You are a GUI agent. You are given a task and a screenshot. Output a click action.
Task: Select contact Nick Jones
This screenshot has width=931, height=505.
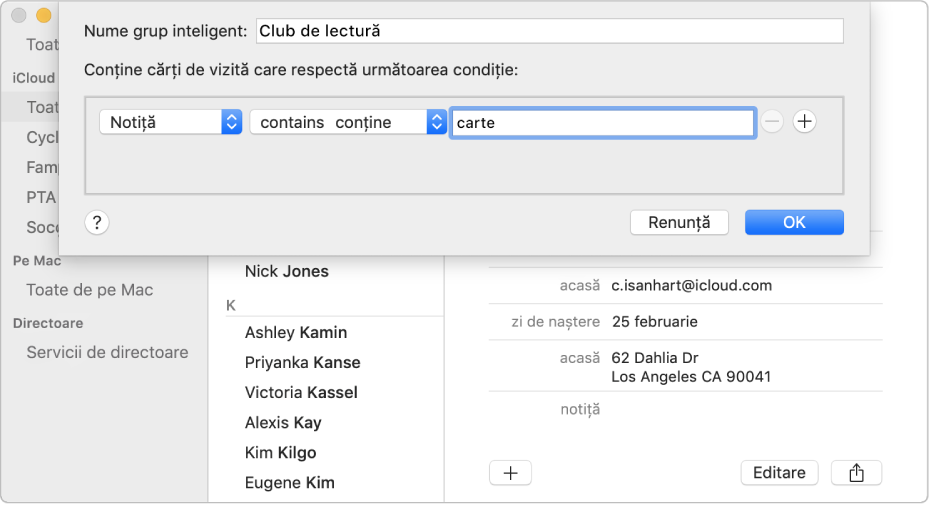[287, 272]
